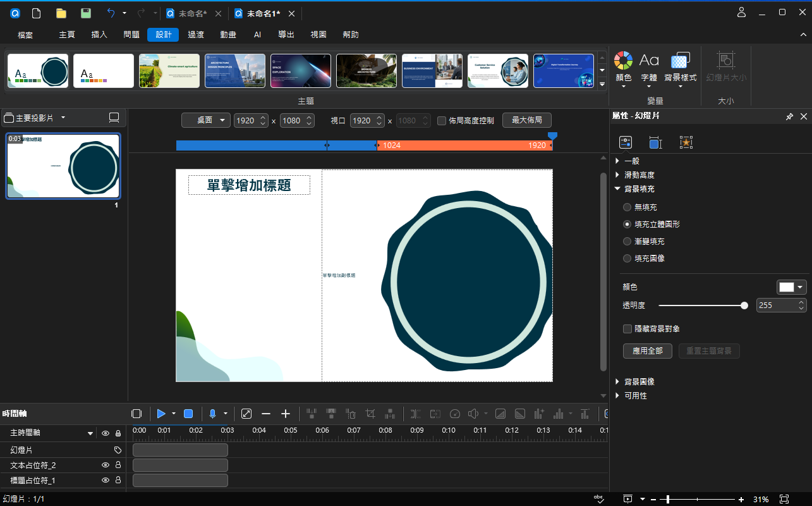812x506 pixels.
Task: Zoom the timeline to fit
Action: point(246,414)
